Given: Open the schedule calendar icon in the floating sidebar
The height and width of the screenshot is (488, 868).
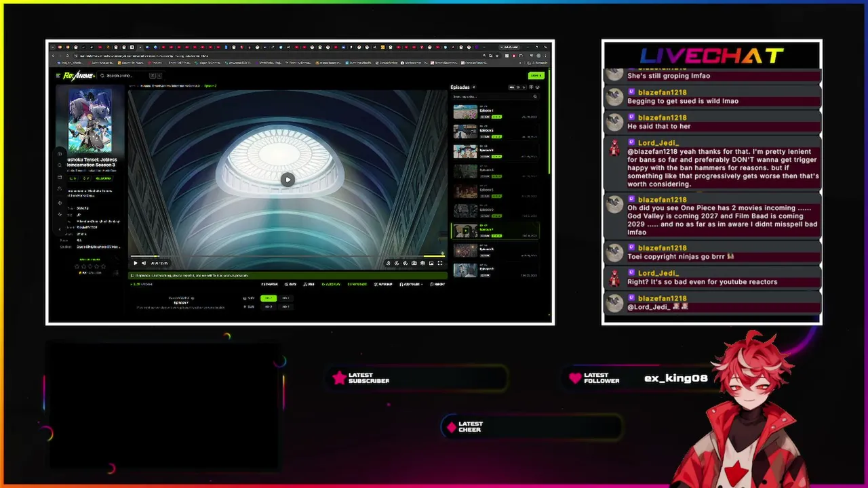Looking at the screenshot, I should 60,178.
